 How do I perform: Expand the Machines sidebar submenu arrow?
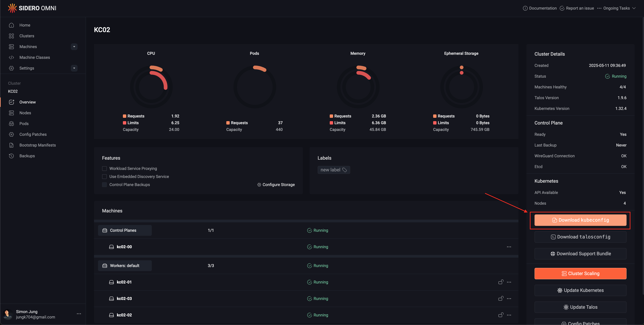(x=74, y=47)
